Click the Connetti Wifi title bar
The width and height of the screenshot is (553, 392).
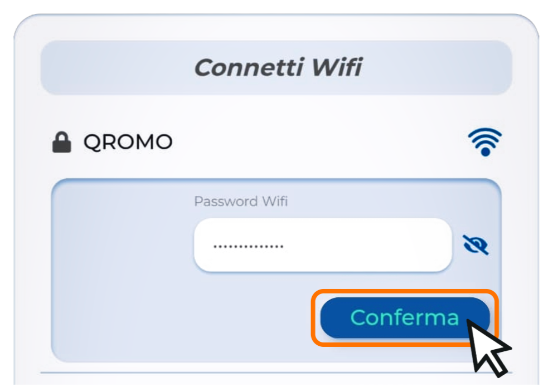276,68
